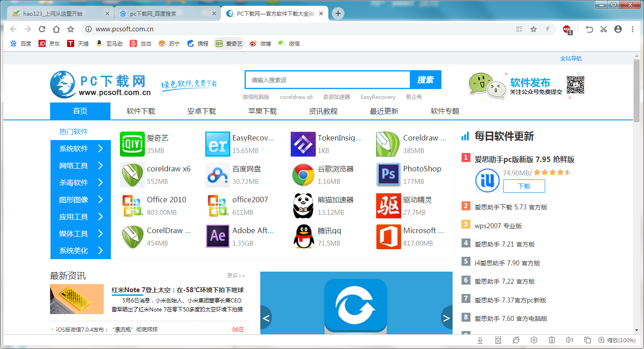644x349 pixels.
Task: Click the 驱动精灵 icon
Action: tap(388, 206)
